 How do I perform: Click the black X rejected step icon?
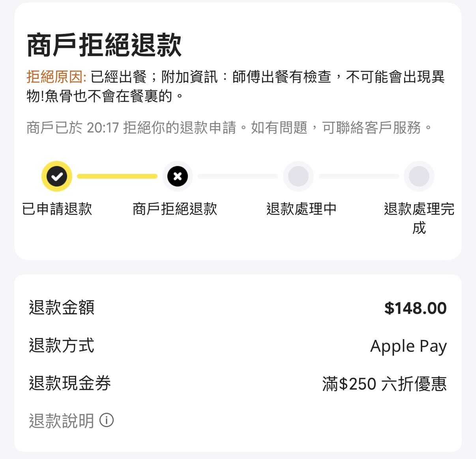pos(178,176)
